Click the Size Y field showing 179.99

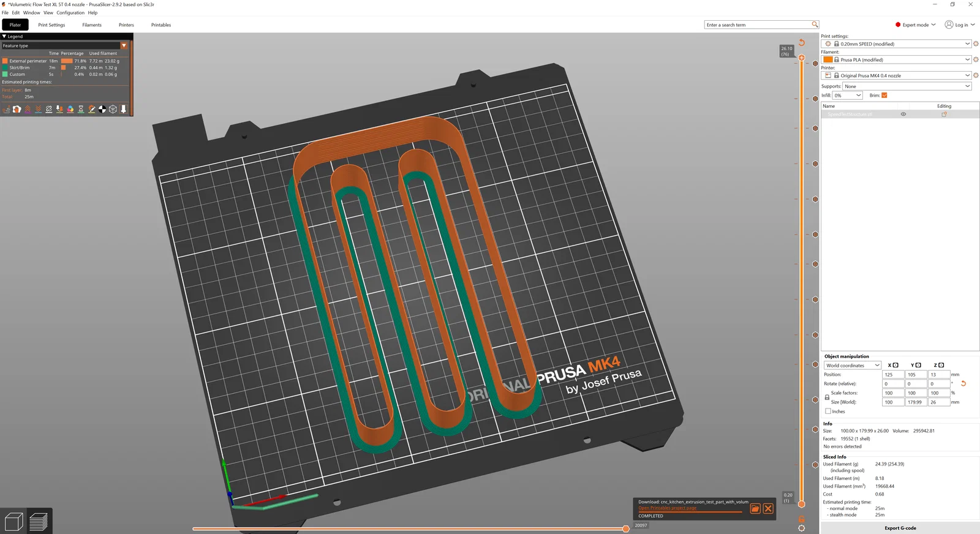[916, 402]
